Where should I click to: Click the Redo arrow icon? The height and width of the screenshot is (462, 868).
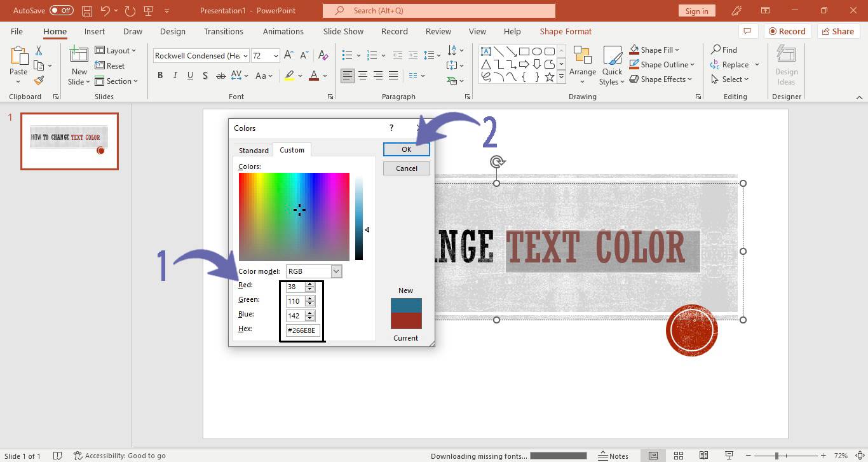[130, 11]
